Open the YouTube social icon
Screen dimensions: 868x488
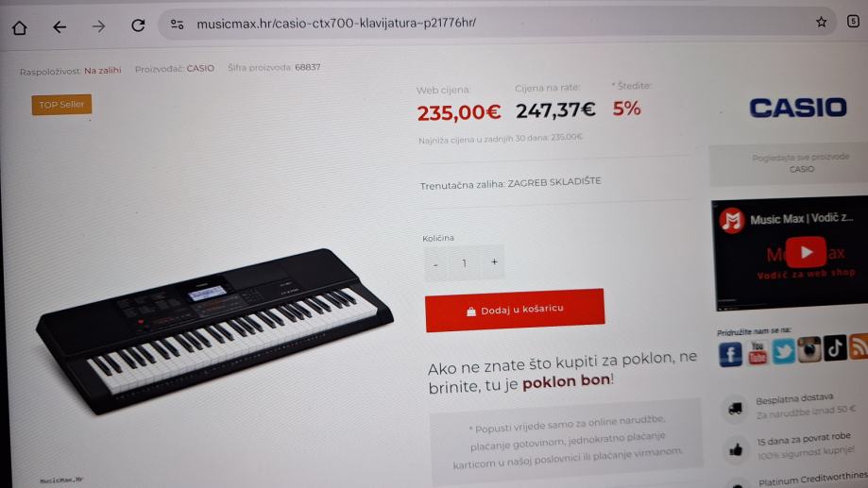[x=757, y=352]
